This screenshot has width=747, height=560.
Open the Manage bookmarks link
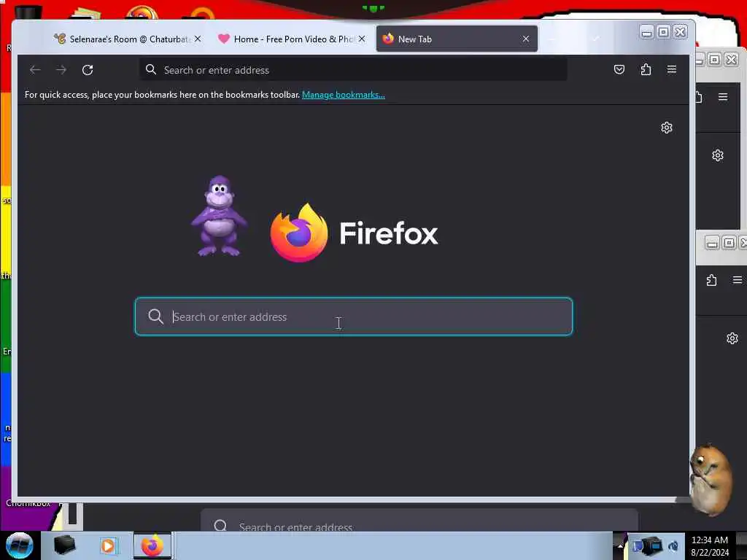(x=344, y=95)
